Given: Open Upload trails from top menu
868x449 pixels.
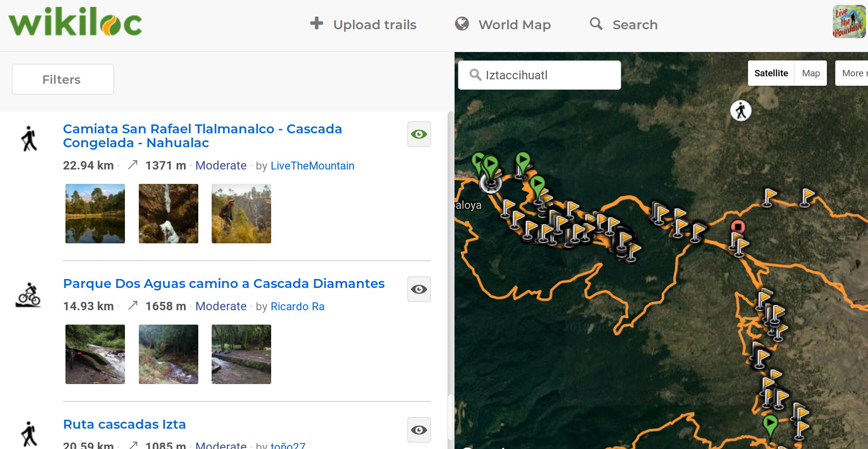Looking at the screenshot, I should (363, 24).
